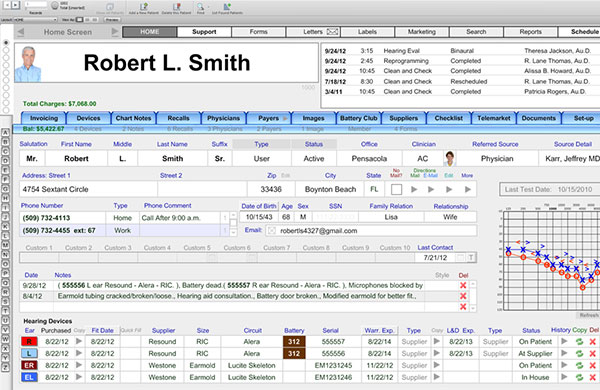This screenshot has height=390, width=600.
Task: Click the T button beside Last Contact date
Action: click(x=471, y=258)
